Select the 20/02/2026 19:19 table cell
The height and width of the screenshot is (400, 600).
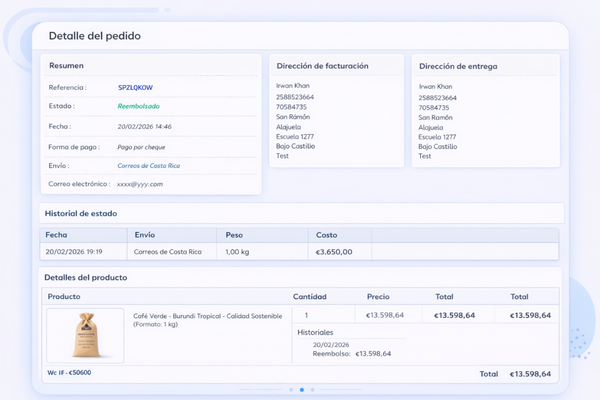[x=74, y=252]
